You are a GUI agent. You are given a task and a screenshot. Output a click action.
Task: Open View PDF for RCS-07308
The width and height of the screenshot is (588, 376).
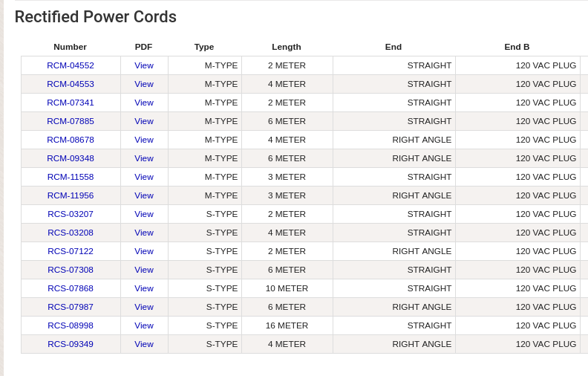click(144, 270)
